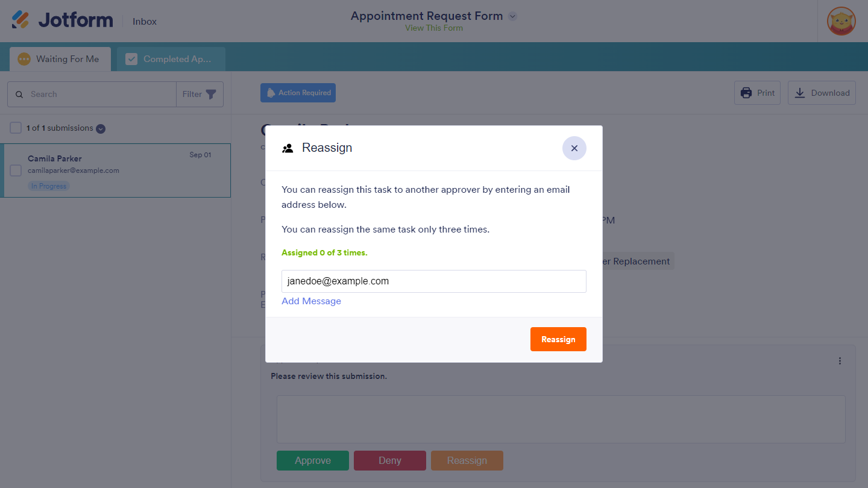Click the Download arrow icon

point(799,93)
